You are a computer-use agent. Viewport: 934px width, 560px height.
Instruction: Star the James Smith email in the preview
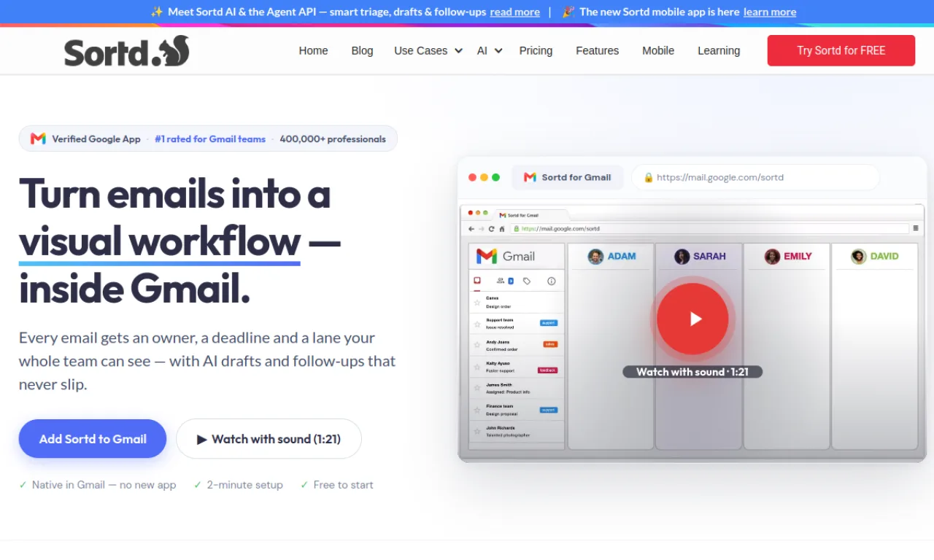(477, 388)
